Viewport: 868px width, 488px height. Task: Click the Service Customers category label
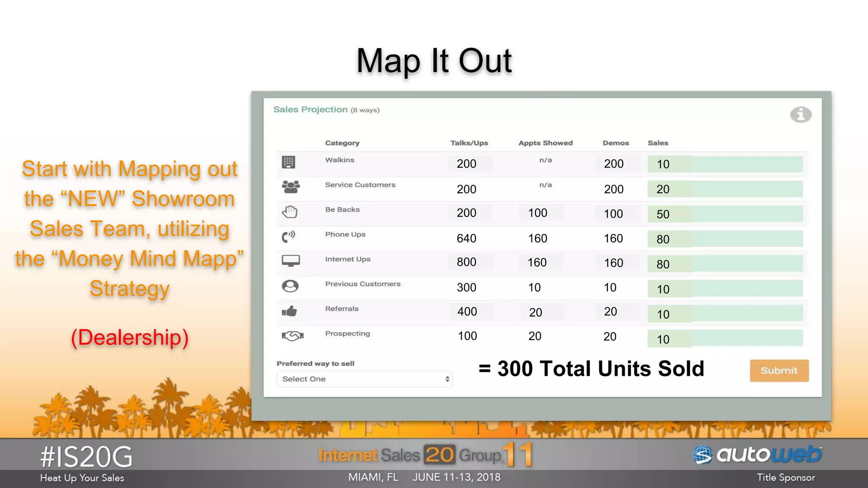[x=360, y=185]
